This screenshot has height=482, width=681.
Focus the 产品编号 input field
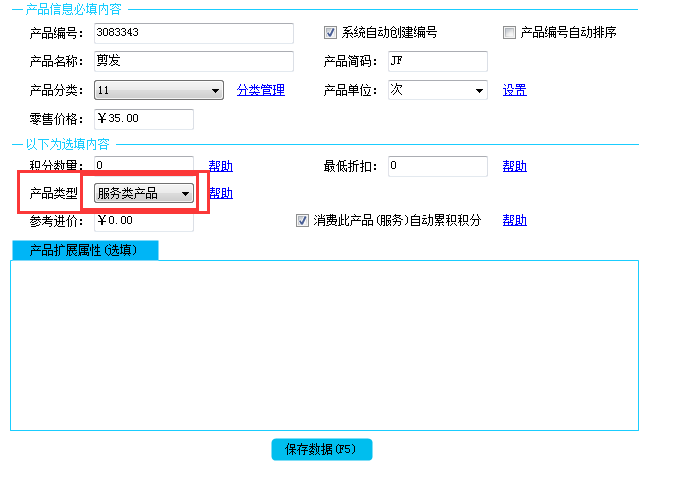click(x=193, y=33)
